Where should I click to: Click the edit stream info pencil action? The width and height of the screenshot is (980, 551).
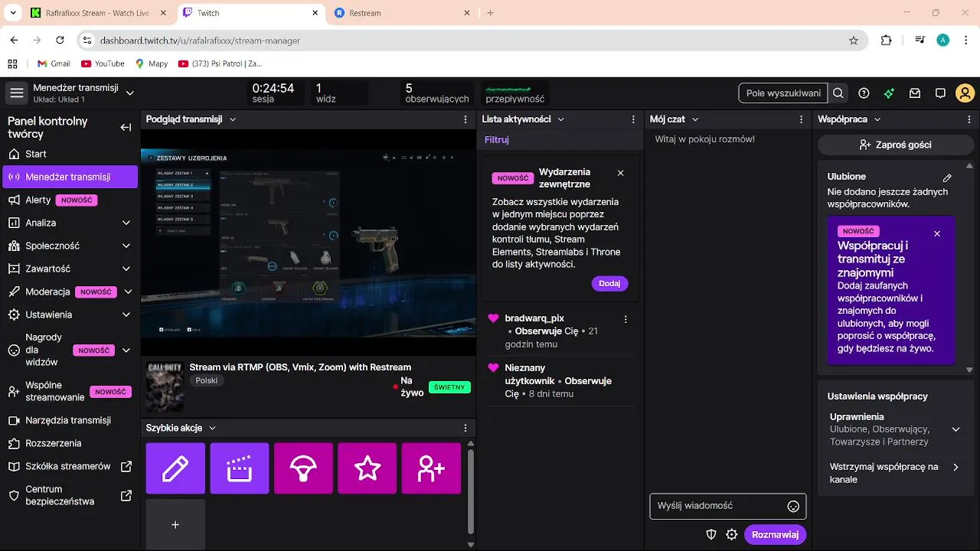click(175, 468)
